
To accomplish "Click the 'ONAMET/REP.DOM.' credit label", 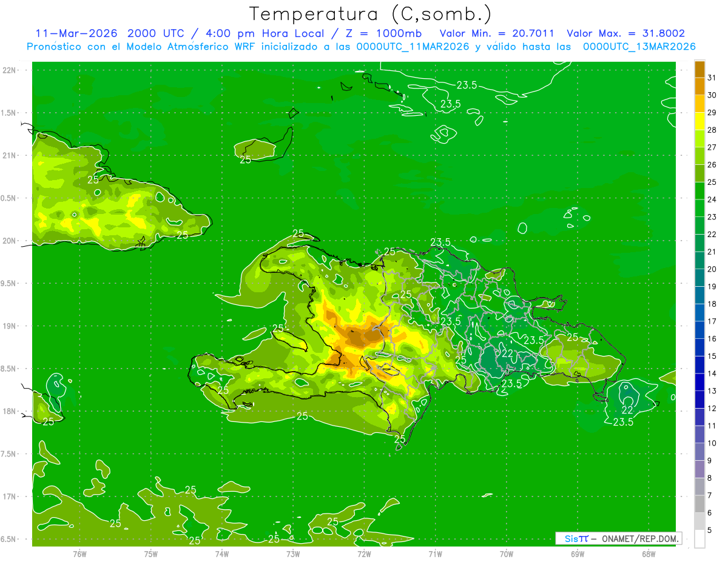I will [640, 538].
